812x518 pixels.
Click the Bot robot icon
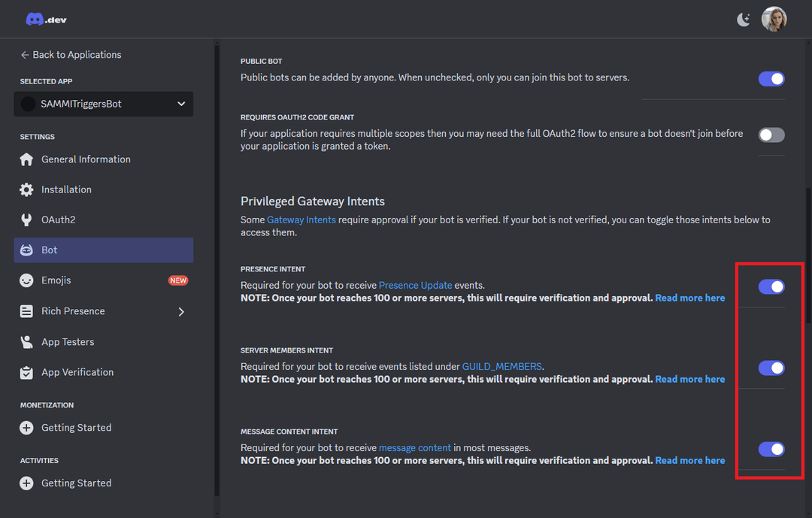pyautogui.click(x=26, y=250)
